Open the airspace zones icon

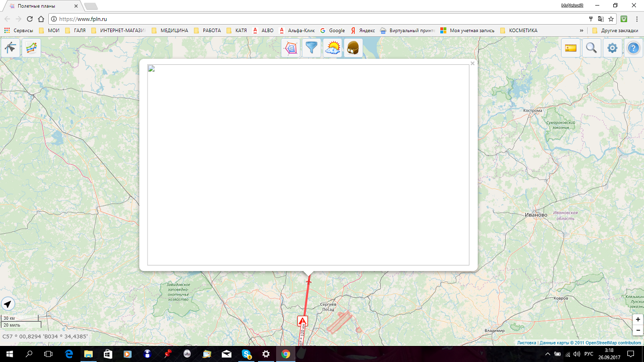[x=290, y=48]
